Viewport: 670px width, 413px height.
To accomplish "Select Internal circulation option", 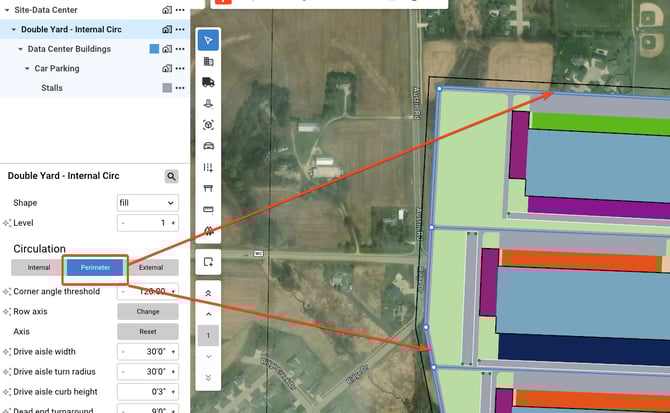I will [x=39, y=267].
